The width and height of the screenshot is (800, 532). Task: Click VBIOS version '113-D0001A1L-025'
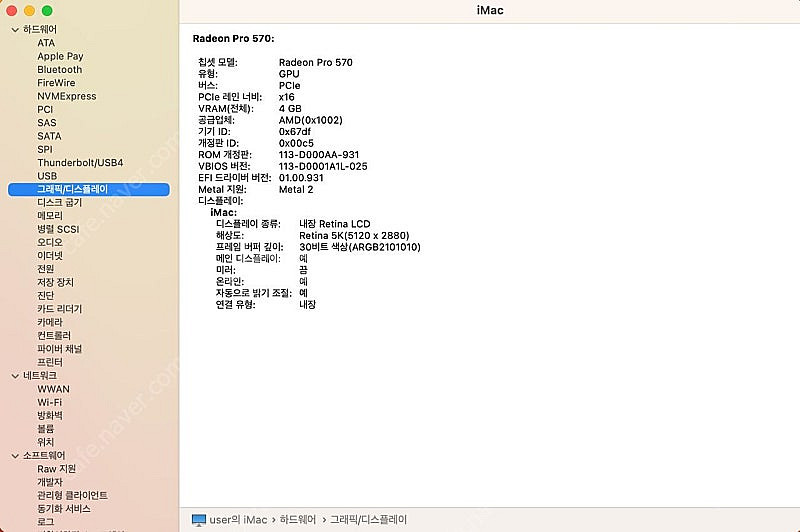[322, 166]
